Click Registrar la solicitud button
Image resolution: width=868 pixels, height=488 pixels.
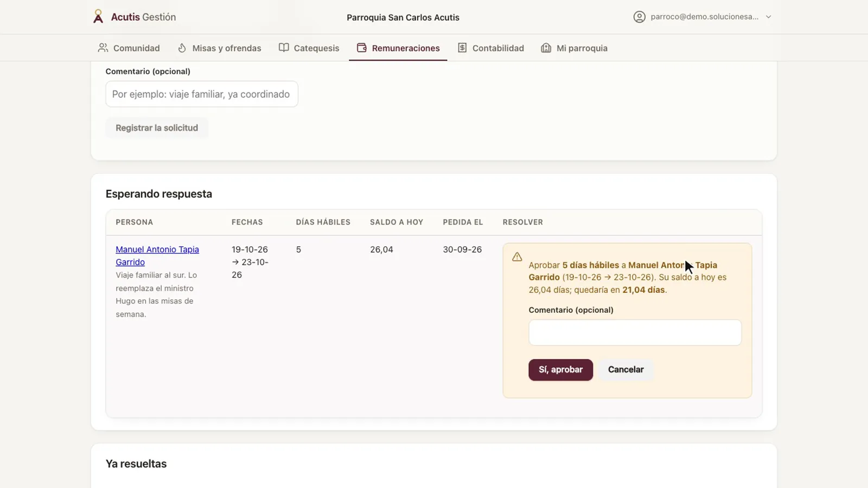(x=157, y=128)
